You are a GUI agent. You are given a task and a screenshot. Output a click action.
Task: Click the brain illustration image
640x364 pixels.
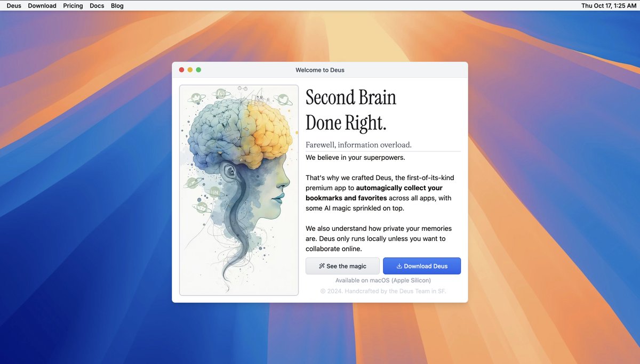click(x=239, y=190)
